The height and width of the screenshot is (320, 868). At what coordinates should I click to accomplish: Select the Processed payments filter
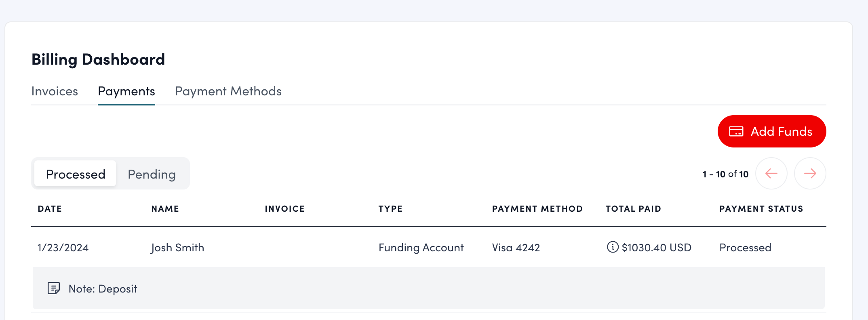75,174
